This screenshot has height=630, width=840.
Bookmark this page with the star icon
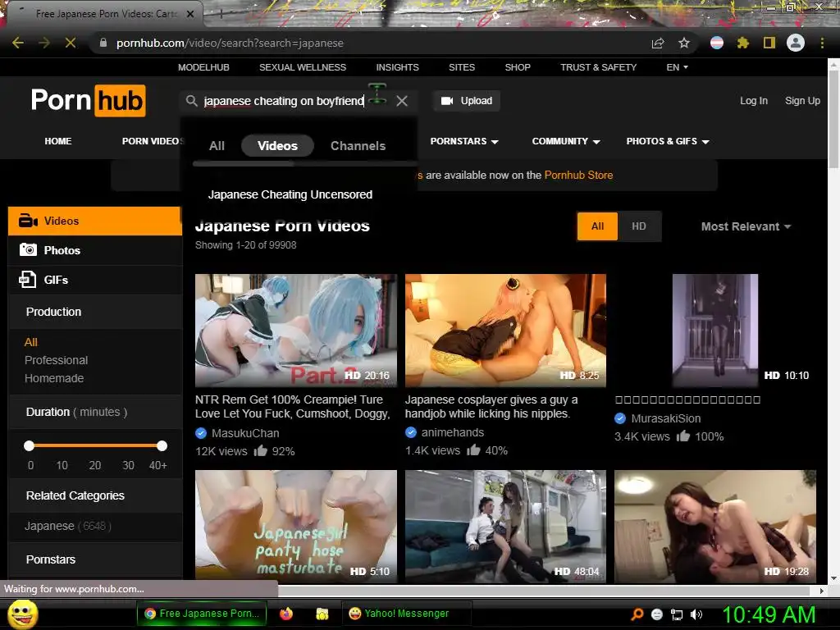[684, 43]
